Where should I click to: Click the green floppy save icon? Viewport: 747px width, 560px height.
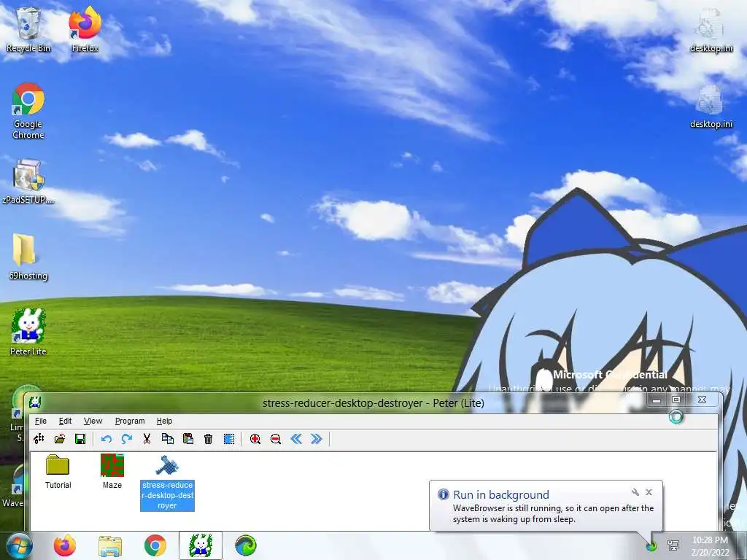(80, 439)
